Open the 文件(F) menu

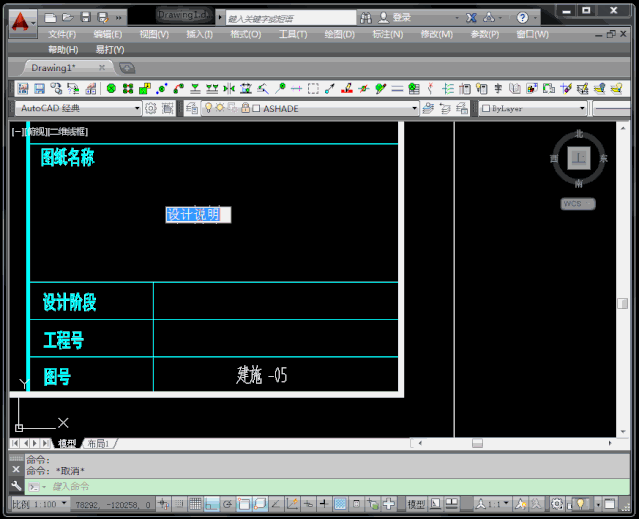tap(62, 34)
